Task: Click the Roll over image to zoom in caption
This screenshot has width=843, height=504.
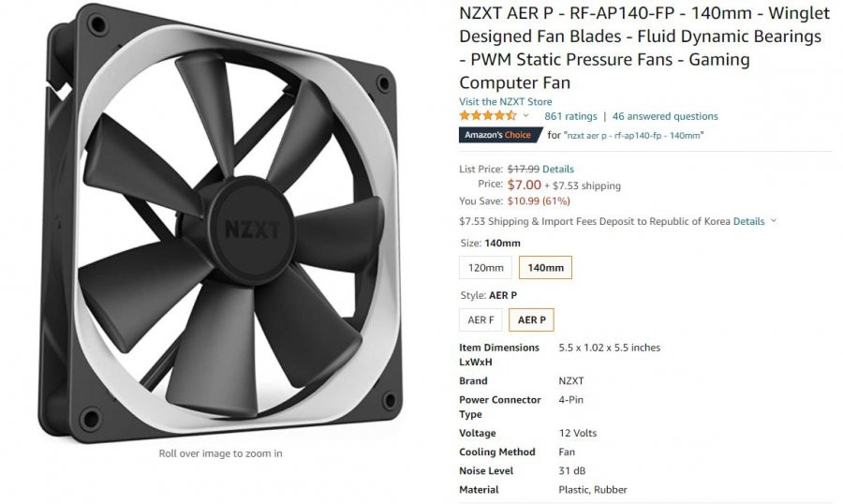Action: 220,453
